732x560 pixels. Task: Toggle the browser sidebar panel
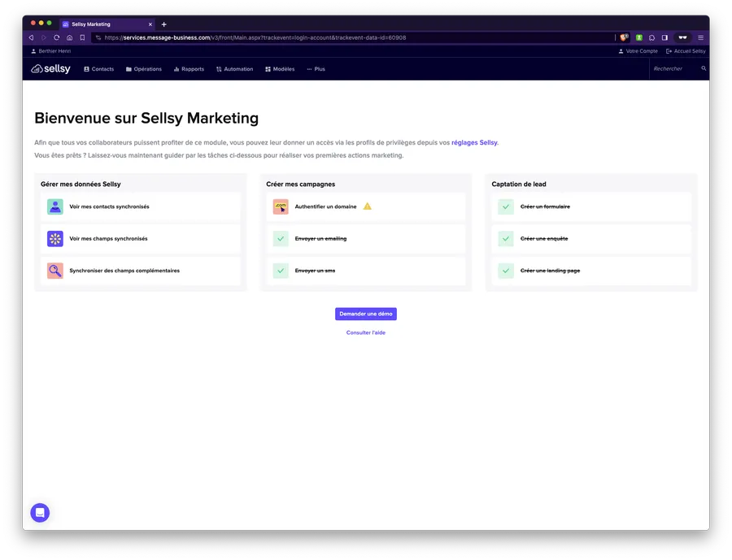(664, 37)
